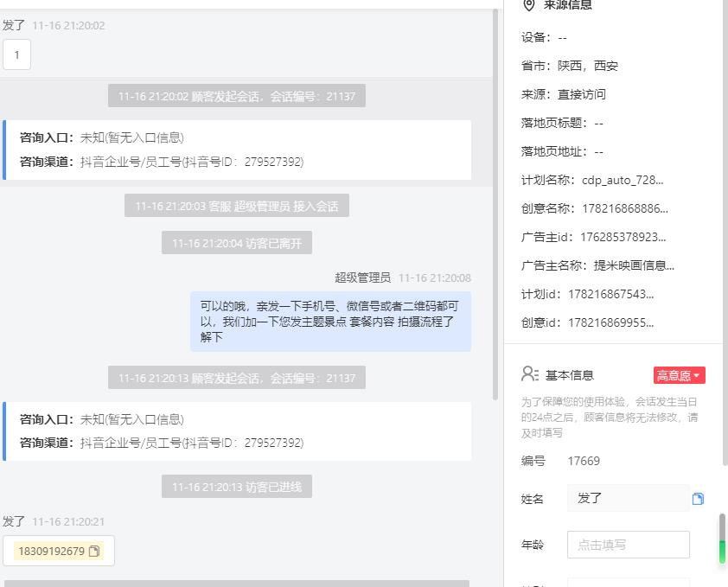The width and height of the screenshot is (728, 587).
Task: Click the sender name 超级管理员
Action: (x=362, y=278)
